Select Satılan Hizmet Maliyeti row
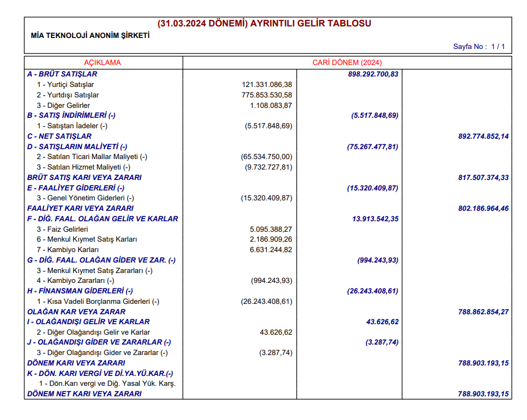 point(84,167)
